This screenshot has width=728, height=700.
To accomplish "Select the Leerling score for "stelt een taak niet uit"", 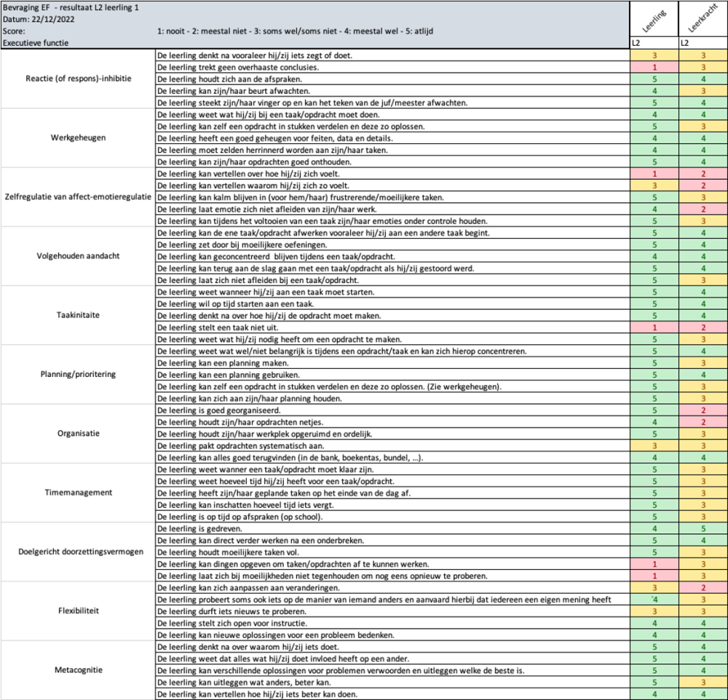I will click(x=654, y=327).
